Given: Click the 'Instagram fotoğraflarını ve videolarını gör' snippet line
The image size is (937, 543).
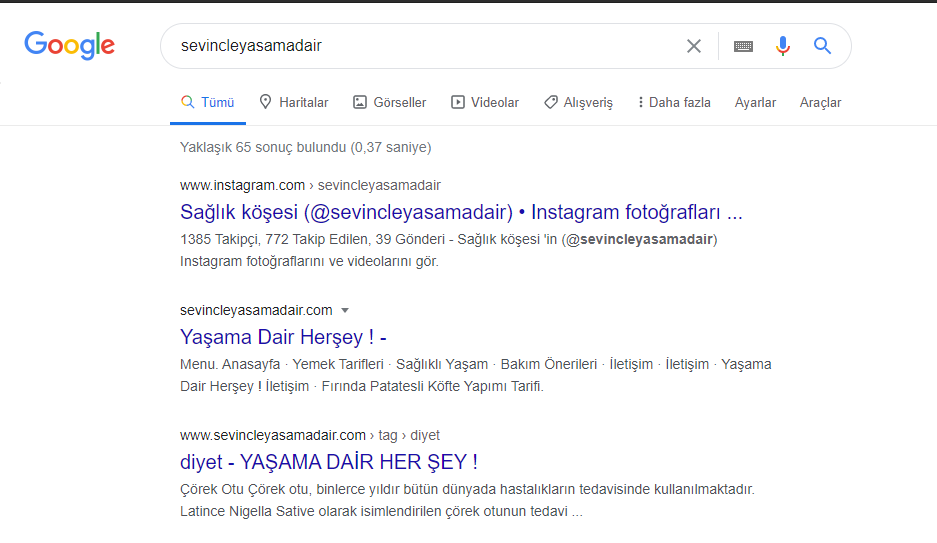Looking at the screenshot, I should point(309,261).
